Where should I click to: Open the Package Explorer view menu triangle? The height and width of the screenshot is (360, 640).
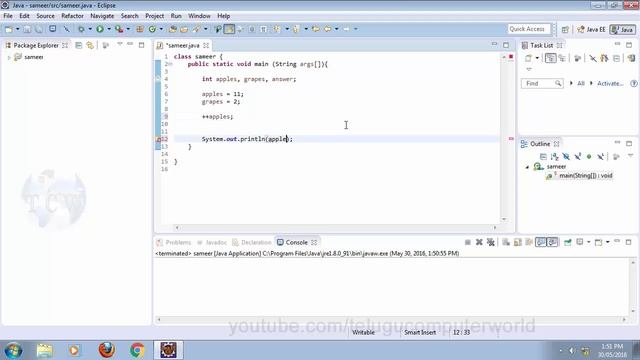(120, 44)
